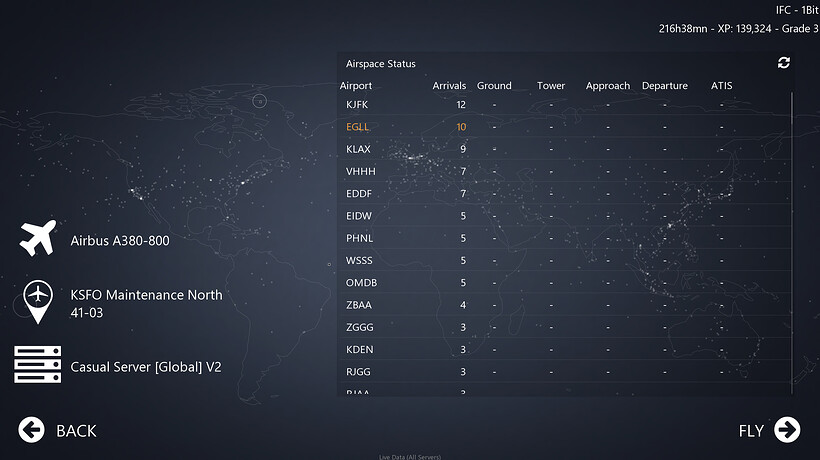820x460 pixels.
Task: Click the refresh Airspace Status icon
Action: [x=783, y=63]
